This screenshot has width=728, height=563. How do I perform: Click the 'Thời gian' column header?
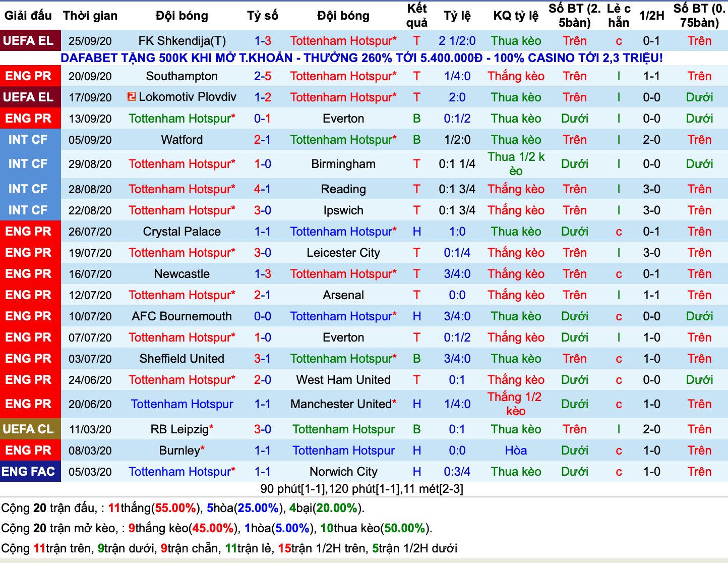coord(90,16)
